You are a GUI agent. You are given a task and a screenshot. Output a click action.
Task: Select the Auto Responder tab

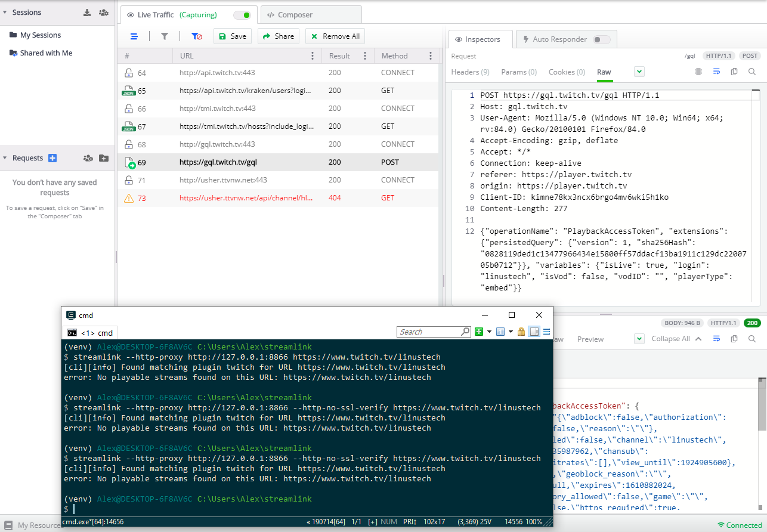[x=566, y=39]
